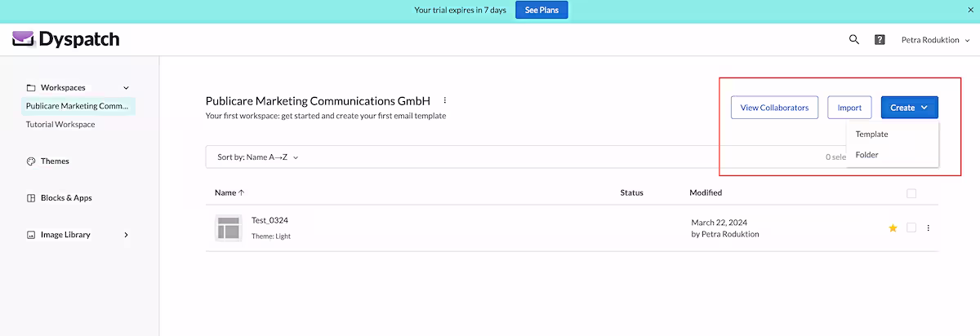Image resolution: width=980 pixels, height=336 pixels.
Task: Open the Sort by Name A→Z dropdown
Action: (258, 157)
